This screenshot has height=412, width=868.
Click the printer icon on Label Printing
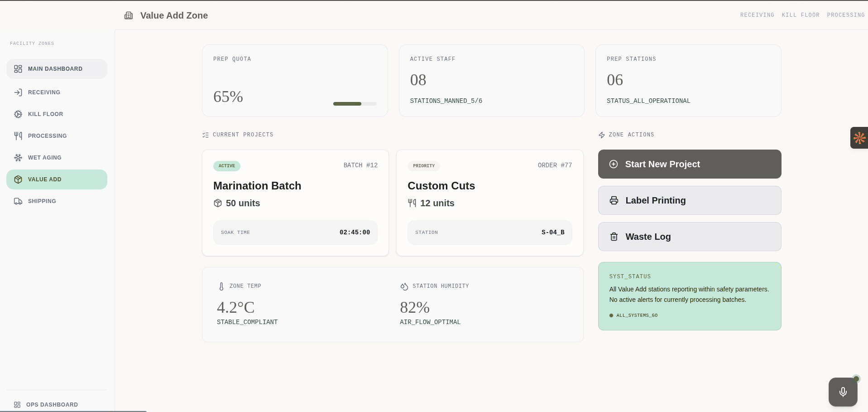point(614,200)
